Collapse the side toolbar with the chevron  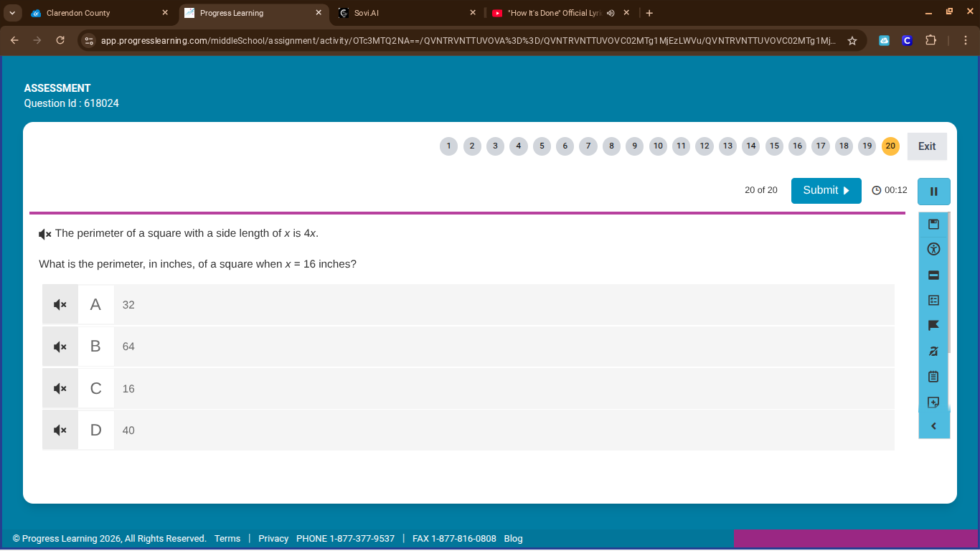(x=933, y=426)
